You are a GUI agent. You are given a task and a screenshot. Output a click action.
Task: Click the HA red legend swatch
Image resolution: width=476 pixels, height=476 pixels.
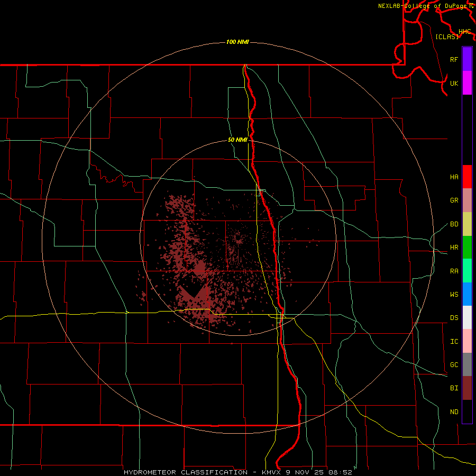467,177
